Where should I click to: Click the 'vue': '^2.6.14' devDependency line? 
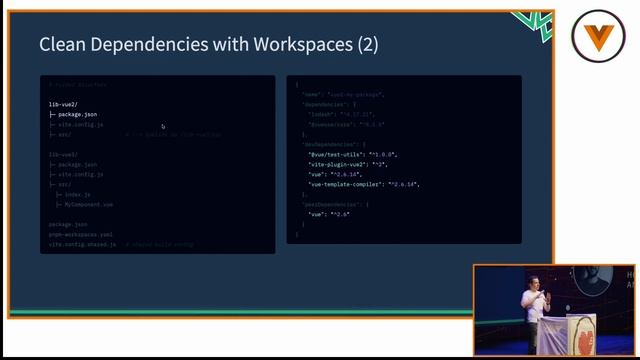[x=335, y=175]
